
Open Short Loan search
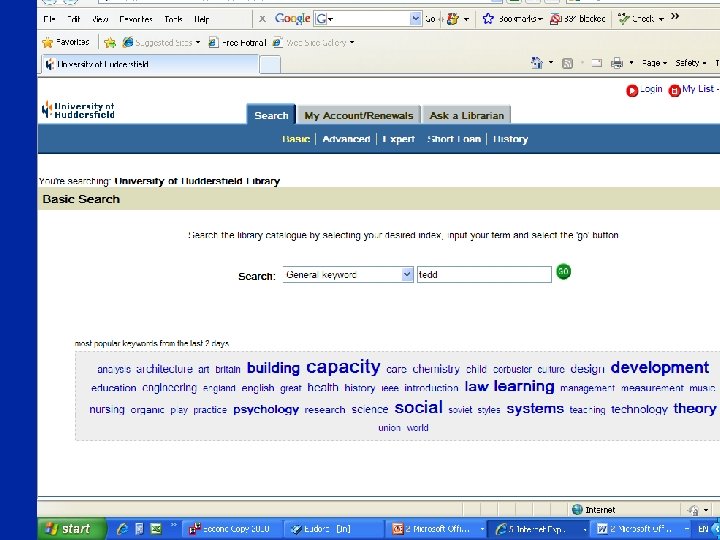click(454, 139)
